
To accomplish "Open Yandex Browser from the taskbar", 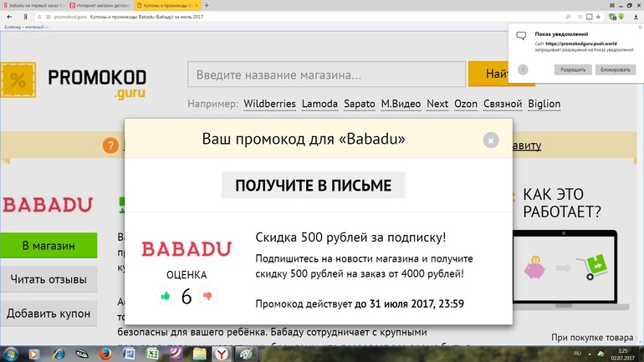I will click(x=220, y=354).
